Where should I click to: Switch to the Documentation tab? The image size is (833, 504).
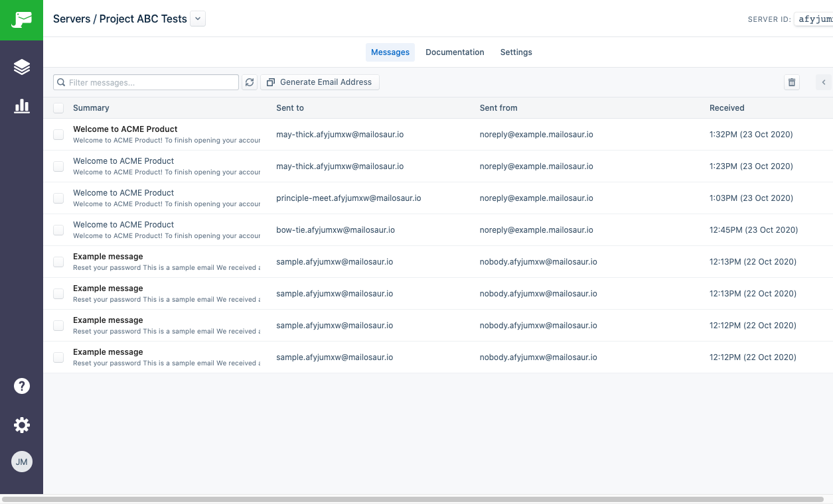455,52
